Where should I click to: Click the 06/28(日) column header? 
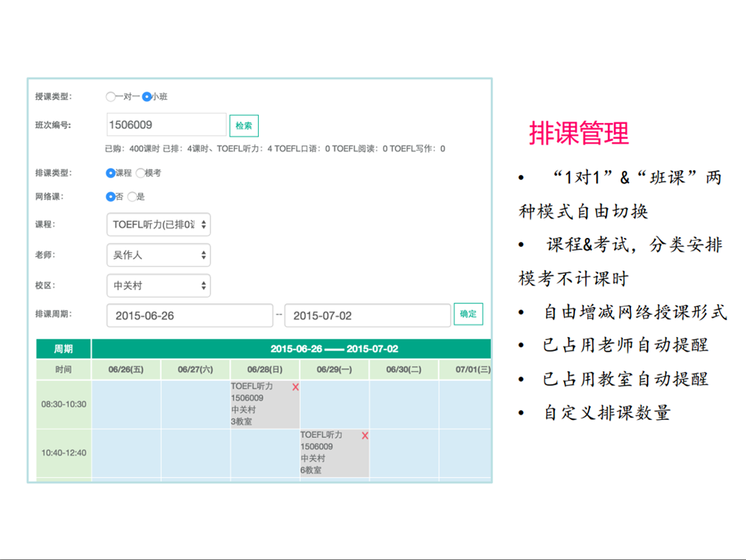click(263, 369)
